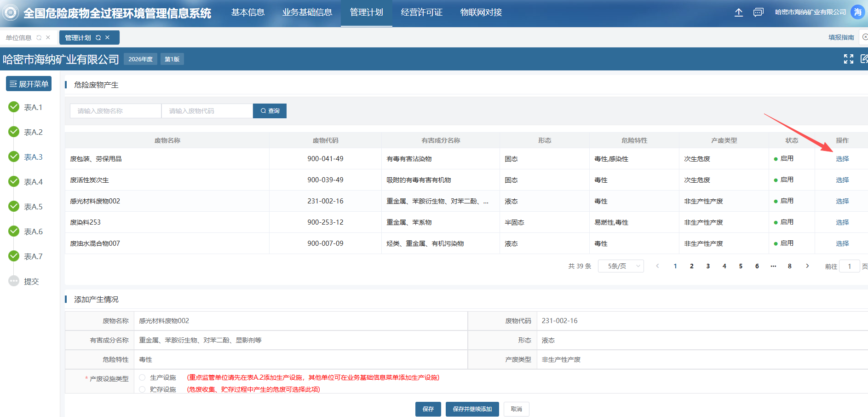Click the upload arrow icon in header
This screenshot has width=868, height=417.
738,12
